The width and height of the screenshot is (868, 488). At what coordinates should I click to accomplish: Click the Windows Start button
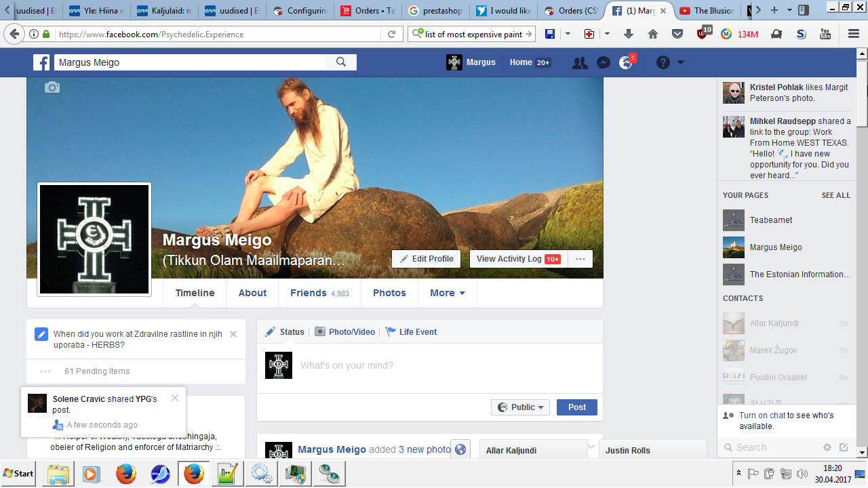click(x=19, y=473)
